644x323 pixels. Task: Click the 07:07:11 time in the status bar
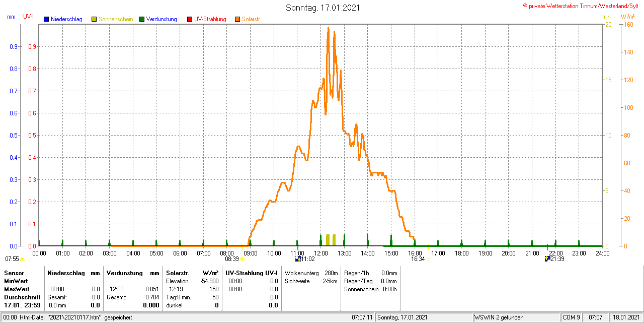point(362,317)
